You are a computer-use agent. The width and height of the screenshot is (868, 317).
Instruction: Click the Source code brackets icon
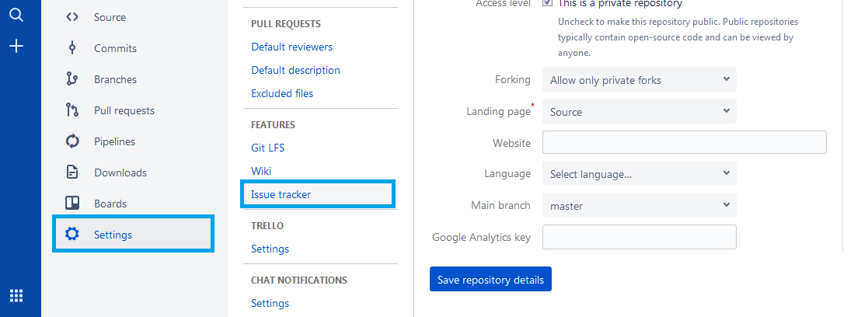point(72,17)
